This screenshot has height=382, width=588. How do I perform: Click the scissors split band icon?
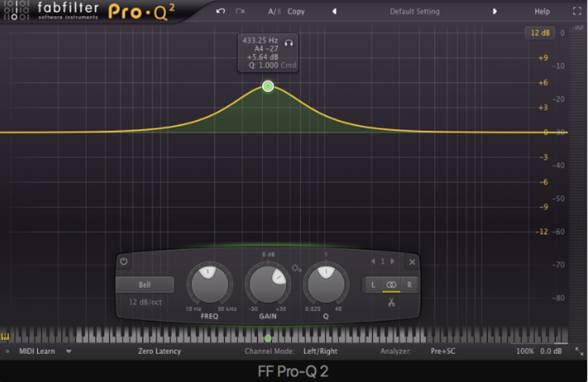click(x=391, y=302)
